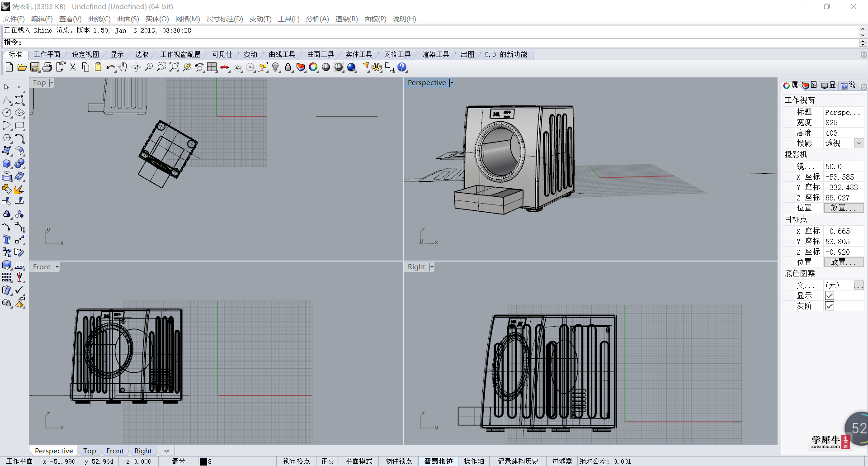Screen dimensions: 868x466
Task: Click the Zoom extents icon
Action: tap(174, 67)
